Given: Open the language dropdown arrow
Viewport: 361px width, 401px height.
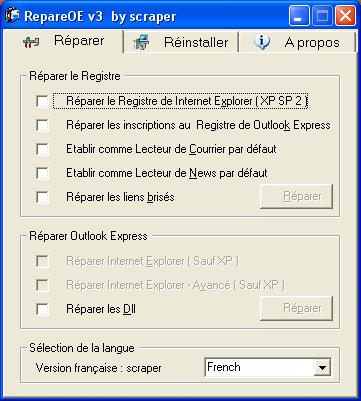Looking at the screenshot, I should point(322,368).
